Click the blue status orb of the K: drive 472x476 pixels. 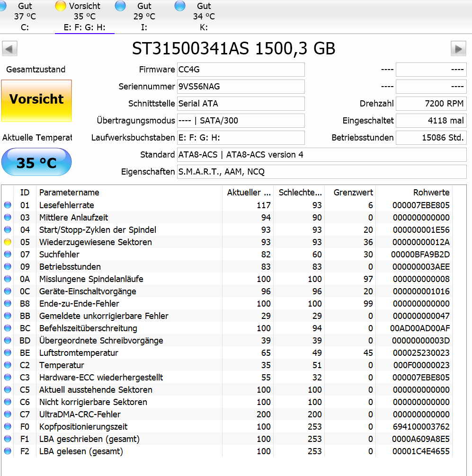(180, 6)
